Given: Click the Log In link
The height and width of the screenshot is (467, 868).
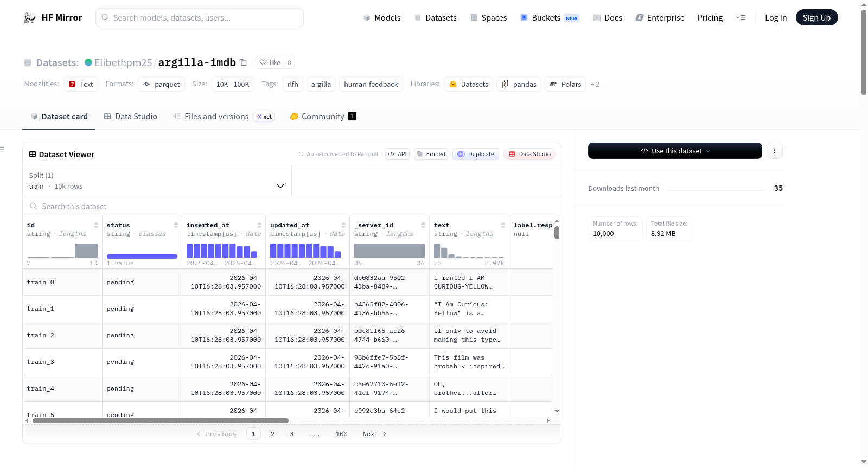Looking at the screenshot, I should pos(776,18).
